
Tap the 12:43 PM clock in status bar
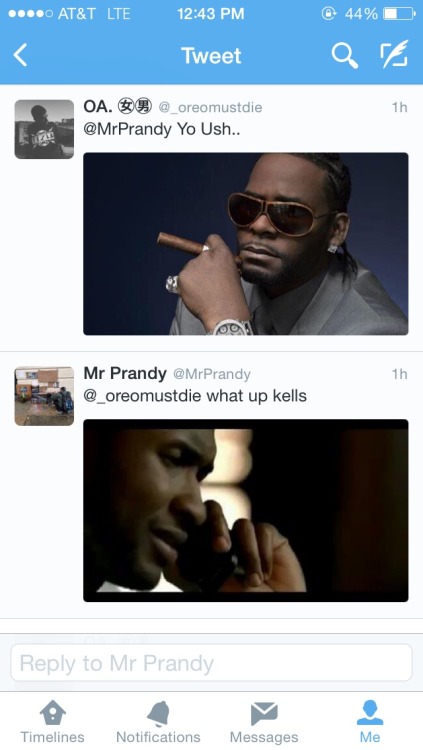point(211,14)
